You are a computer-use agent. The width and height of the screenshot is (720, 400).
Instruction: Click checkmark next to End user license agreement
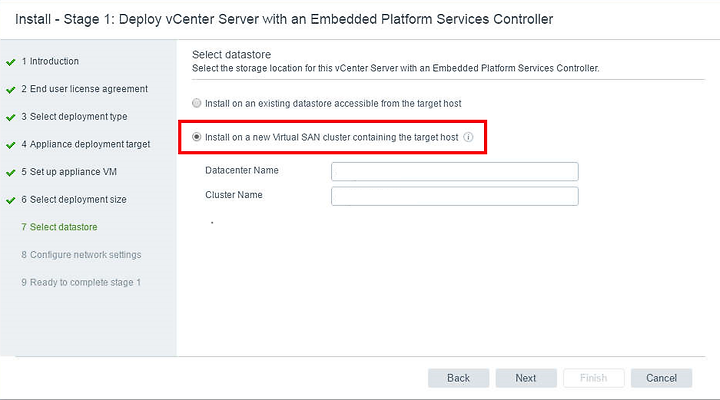tap(11, 90)
